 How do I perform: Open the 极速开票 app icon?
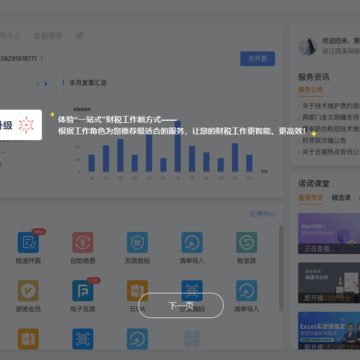coord(28,242)
